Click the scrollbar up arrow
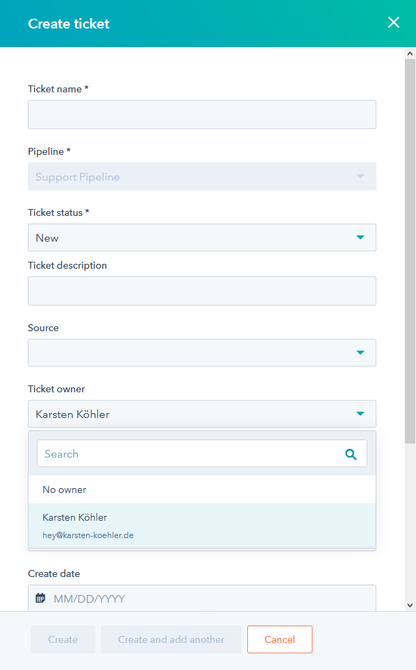The height and width of the screenshot is (670, 416). point(410,53)
